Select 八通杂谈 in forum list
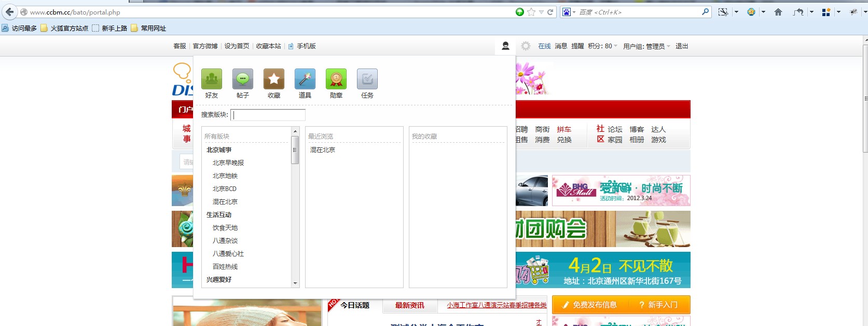The image size is (868, 326). click(225, 241)
